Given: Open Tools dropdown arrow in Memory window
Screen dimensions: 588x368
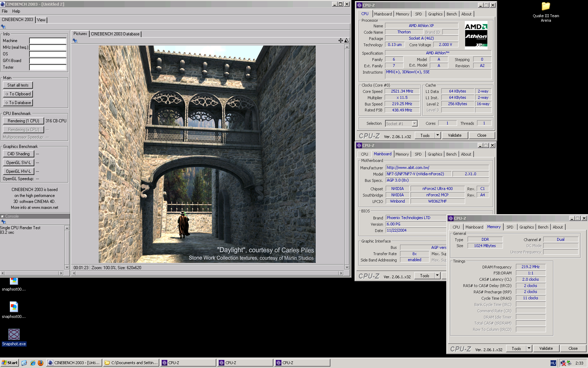Looking at the screenshot, I should [529, 348].
